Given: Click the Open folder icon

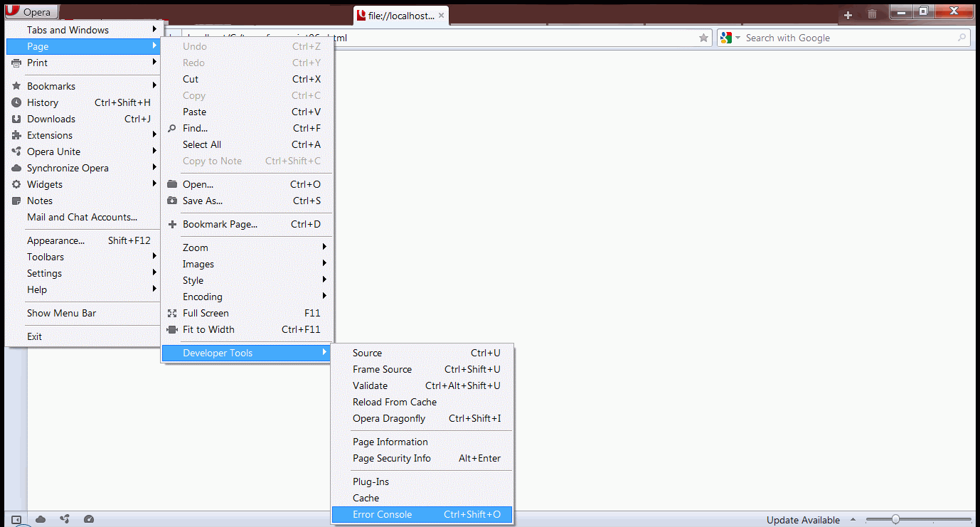Looking at the screenshot, I should click(171, 184).
